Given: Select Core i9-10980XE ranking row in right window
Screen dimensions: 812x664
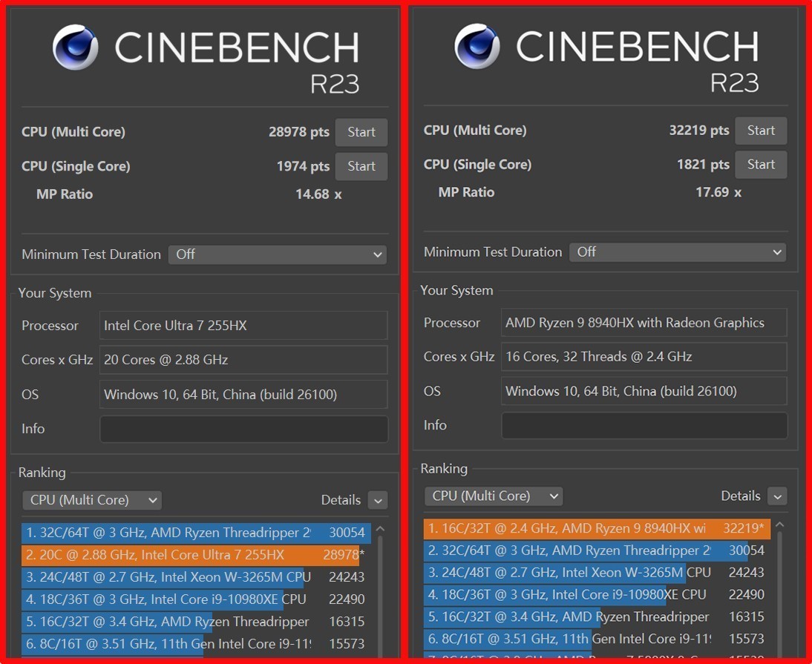Looking at the screenshot, I should click(597, 595).
